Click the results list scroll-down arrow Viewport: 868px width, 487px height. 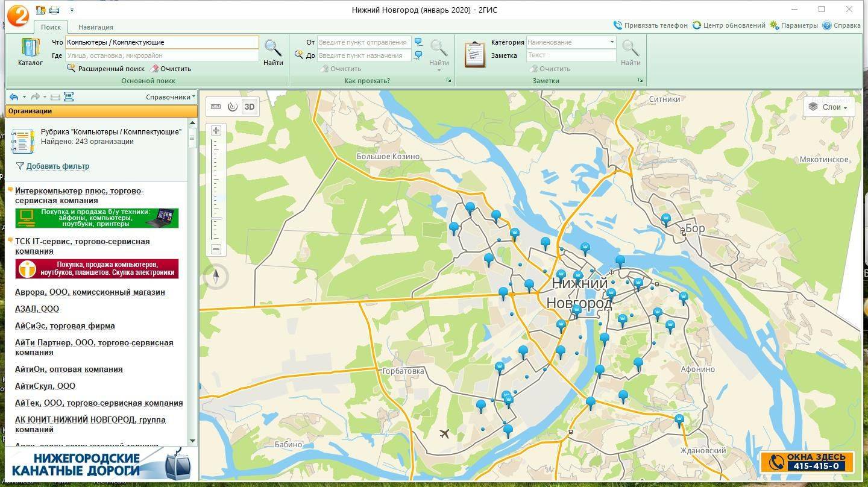tap(193, 441)
